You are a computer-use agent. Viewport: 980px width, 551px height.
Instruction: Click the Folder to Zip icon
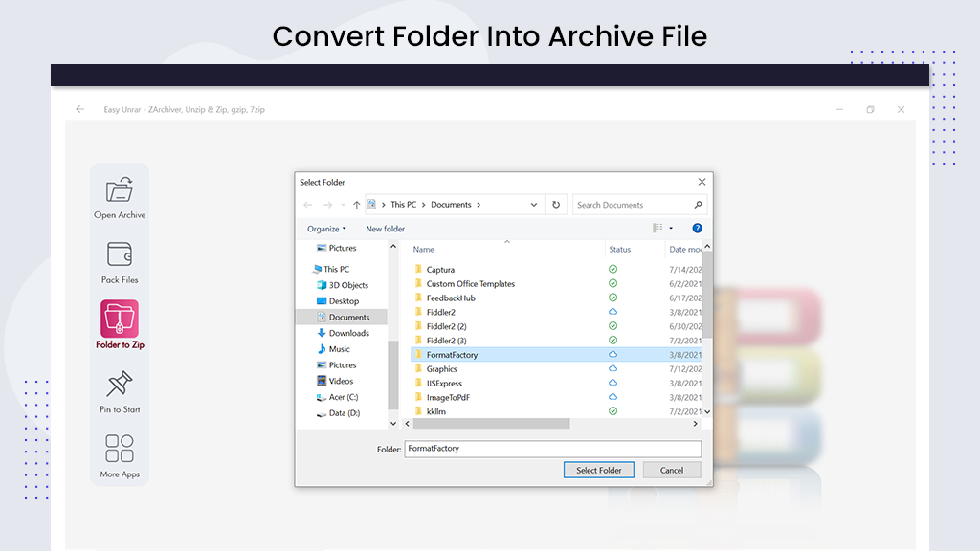coord(120,320)
